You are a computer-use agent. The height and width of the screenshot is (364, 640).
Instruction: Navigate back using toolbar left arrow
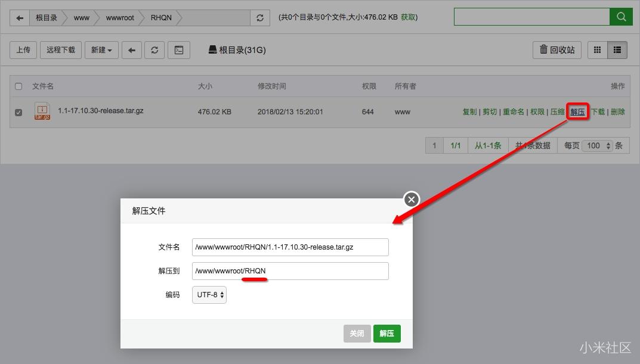coord(132,50)
